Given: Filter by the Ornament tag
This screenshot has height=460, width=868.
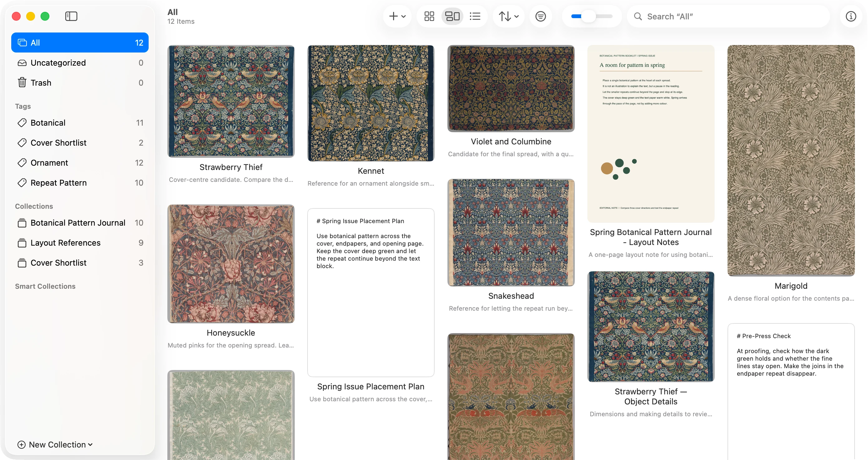Looking at the screenshot, I should click(80, 162).
